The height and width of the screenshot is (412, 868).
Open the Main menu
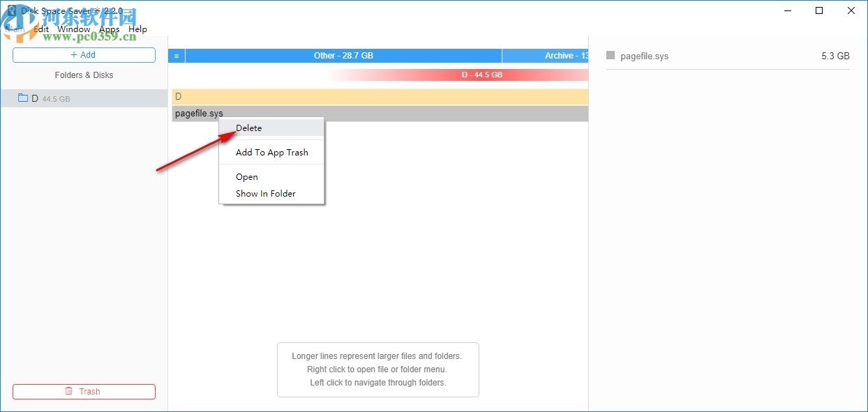point(15,29)
